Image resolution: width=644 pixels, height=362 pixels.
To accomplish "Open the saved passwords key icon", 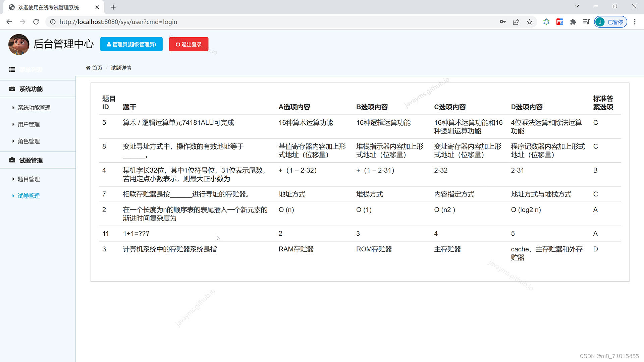I will pos(502,22).
